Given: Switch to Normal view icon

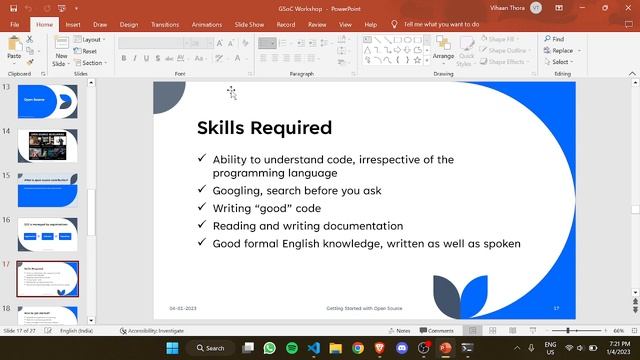Looking at the screenshot, I should point(472,331).
